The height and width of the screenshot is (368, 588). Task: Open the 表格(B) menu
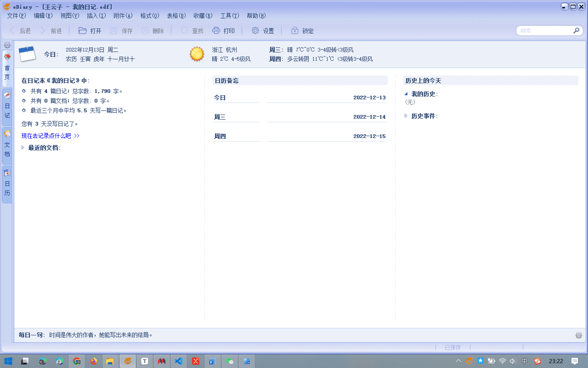coord(176,16)
